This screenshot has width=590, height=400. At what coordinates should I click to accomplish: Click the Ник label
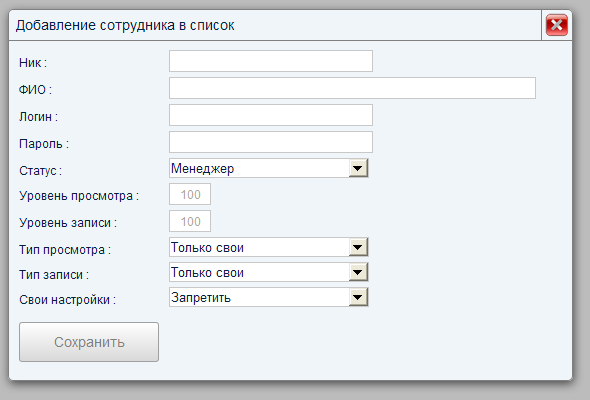[33, 62]
